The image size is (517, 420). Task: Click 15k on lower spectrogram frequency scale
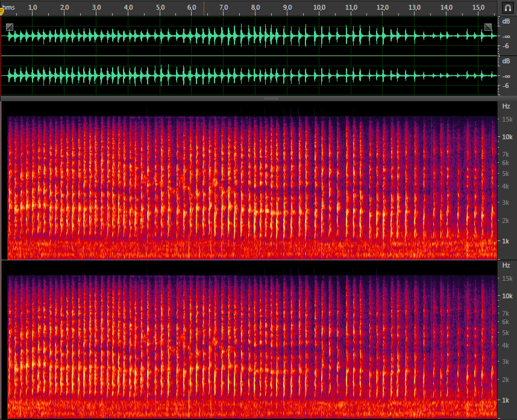pos(507,278)
